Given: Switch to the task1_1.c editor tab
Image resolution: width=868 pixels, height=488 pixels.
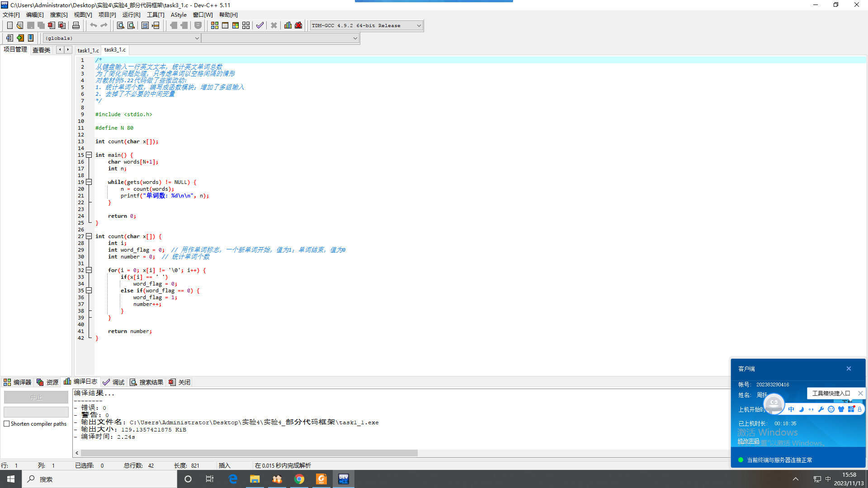Looking at the screenshot, I should (88, 50).
